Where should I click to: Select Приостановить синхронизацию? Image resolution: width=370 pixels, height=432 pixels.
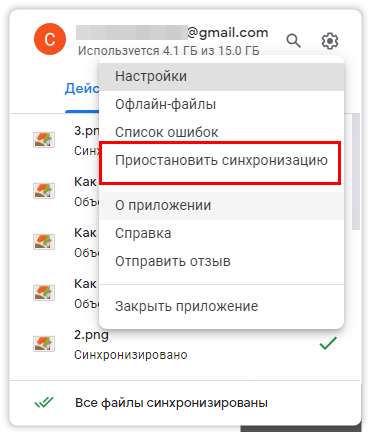(x=222, y=160)
